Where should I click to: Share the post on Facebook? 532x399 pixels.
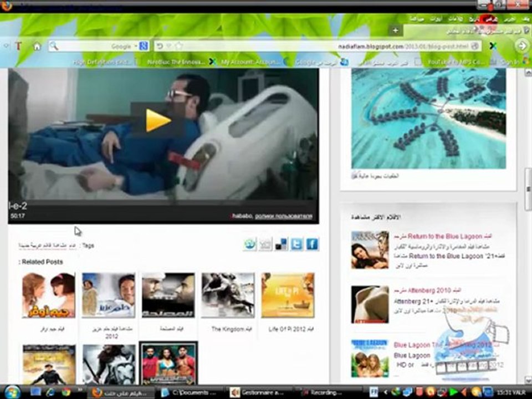[x=312, y=244]
